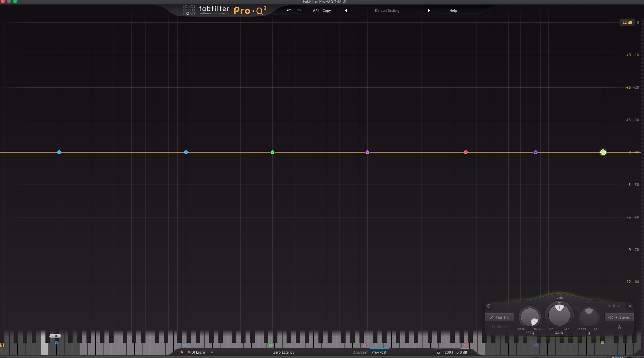
Task: Open the Help menu
Action: pos(453,10)
